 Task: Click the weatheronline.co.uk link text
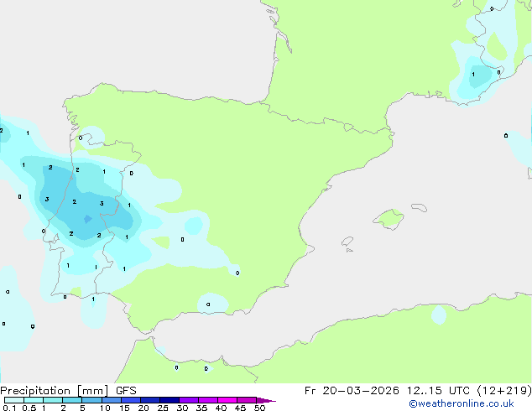pos(462,403)
